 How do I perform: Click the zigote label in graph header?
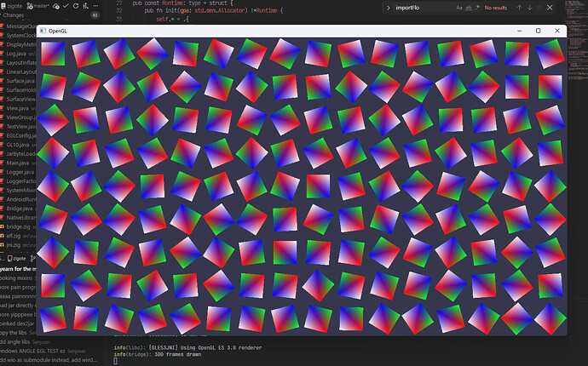(x=17, y=258)
